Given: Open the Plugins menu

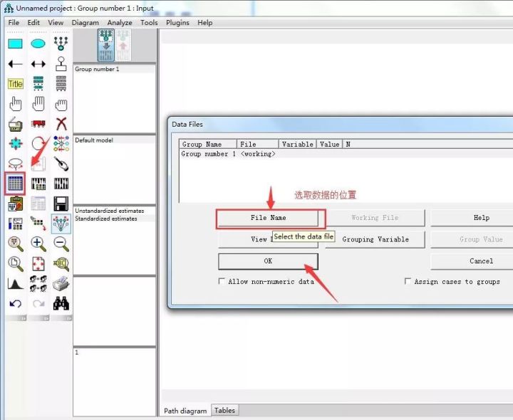Looking at the screenshot, I should coord(177,23).
